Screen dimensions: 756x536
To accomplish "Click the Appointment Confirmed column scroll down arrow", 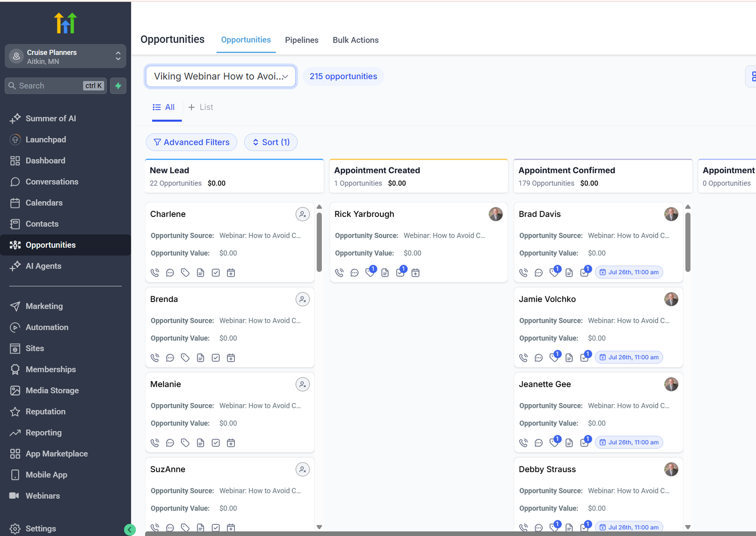I will point(688,527).
